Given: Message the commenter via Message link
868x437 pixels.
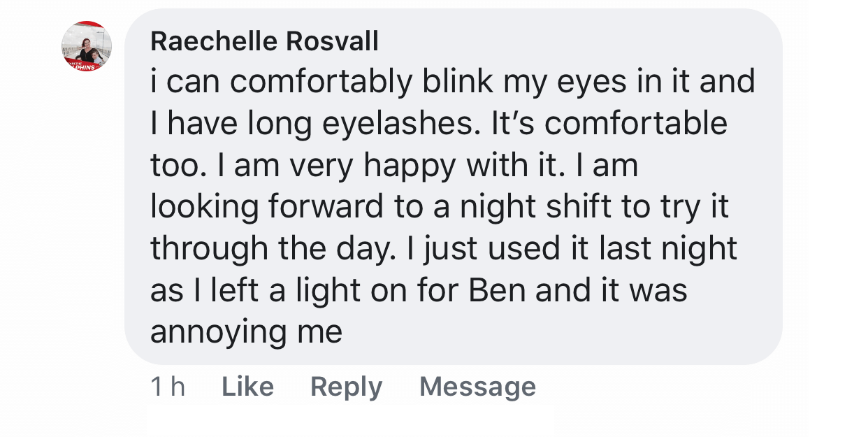Looking at the screenshot, I should [477, 387].
